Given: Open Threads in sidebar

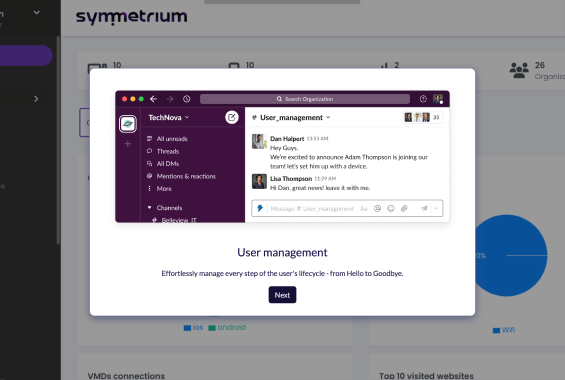Looking at the screenshot, I should (x=168, y=151).
